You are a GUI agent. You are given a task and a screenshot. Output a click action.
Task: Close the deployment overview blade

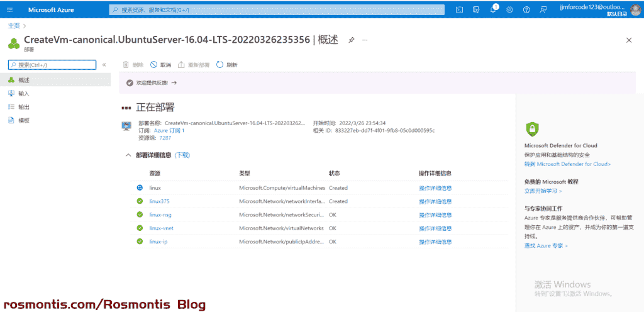(629, 40)
